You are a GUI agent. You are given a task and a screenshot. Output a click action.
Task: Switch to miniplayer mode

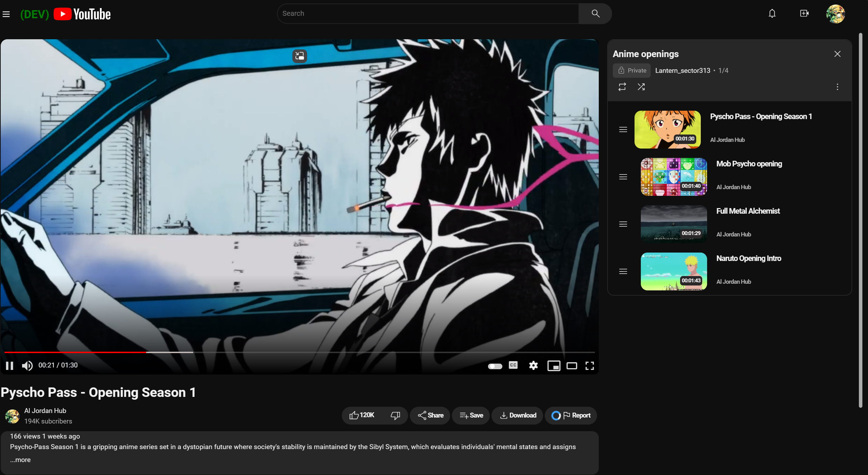click(554, 366)
